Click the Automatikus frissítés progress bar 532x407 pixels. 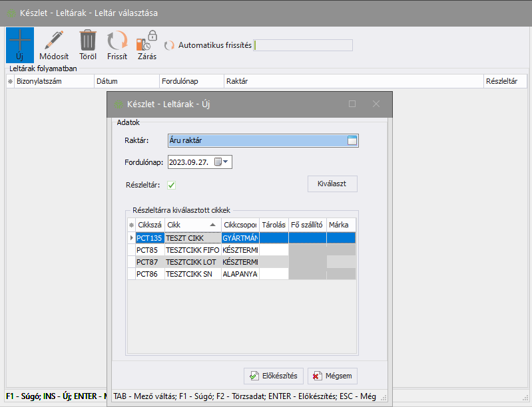pos(304,46)
